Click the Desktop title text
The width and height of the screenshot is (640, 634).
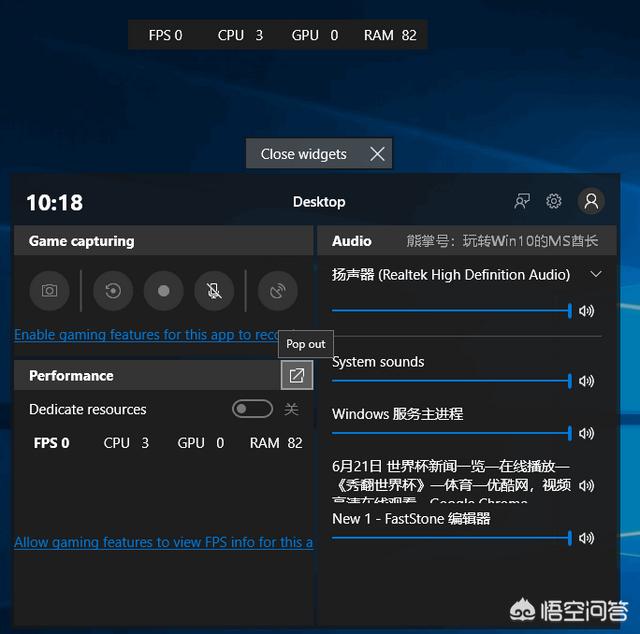[319, 202]
